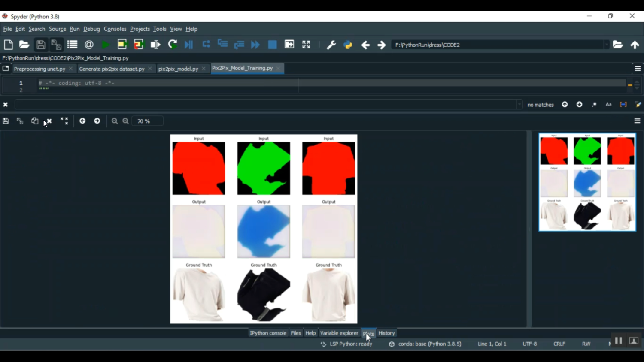Viewport: 644px width, 362px height.
Task: Maximize the current pane
Action: click(x=306, y=44)
